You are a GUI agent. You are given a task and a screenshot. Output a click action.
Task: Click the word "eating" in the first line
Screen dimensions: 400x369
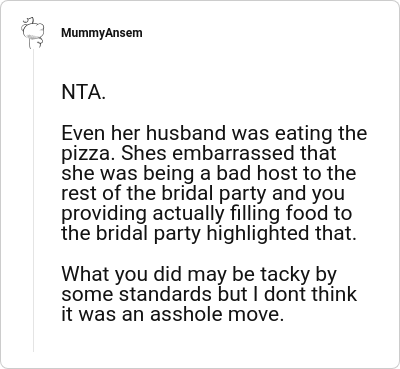tap(303, 134)
